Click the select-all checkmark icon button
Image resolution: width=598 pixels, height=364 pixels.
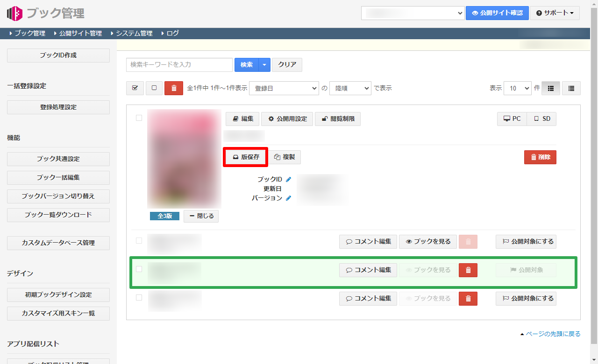[135, 88]
